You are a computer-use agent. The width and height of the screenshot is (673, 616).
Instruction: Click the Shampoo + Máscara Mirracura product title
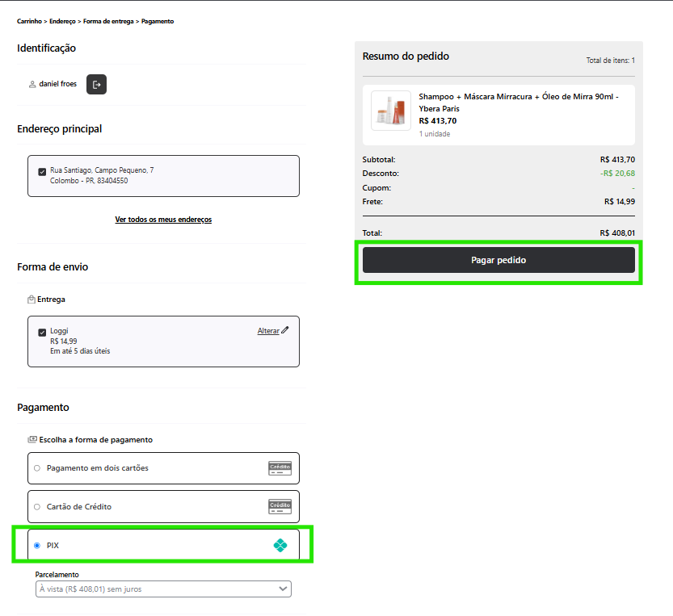point(519,103)
